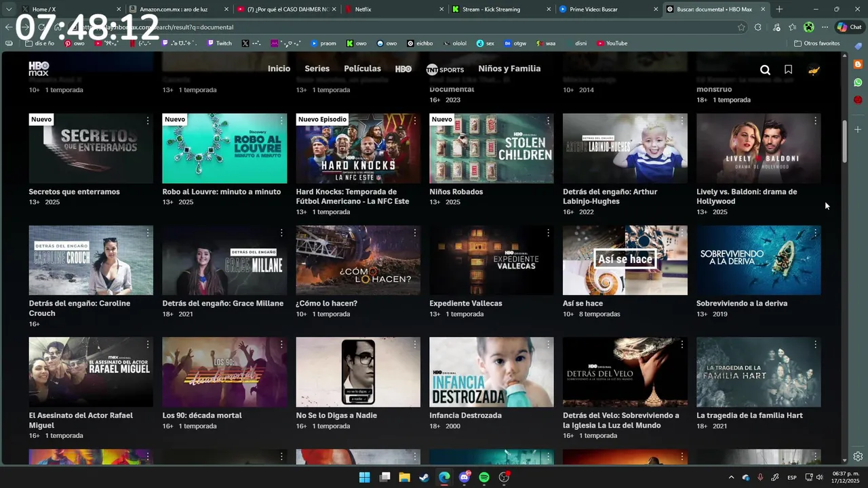Image resolution: width=868 pixels, height=488 pixels.
Task: Open the Caroline Crouch thumbnail
Action: coord(91,260)
